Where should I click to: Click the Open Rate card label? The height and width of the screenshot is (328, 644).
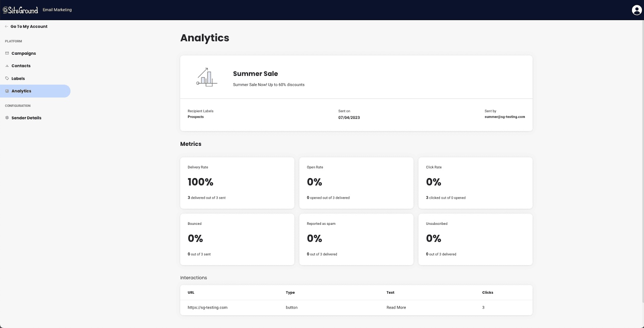tap(315, 167)
